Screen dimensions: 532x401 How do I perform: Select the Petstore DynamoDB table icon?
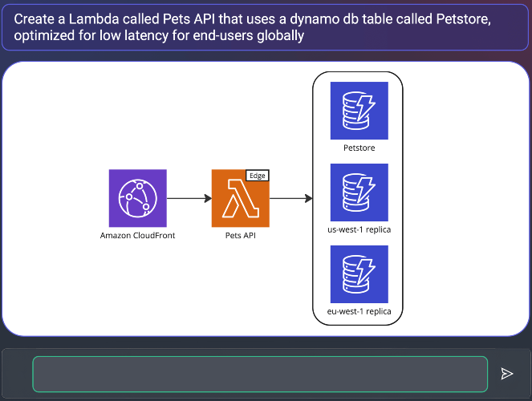coord(359,111)
